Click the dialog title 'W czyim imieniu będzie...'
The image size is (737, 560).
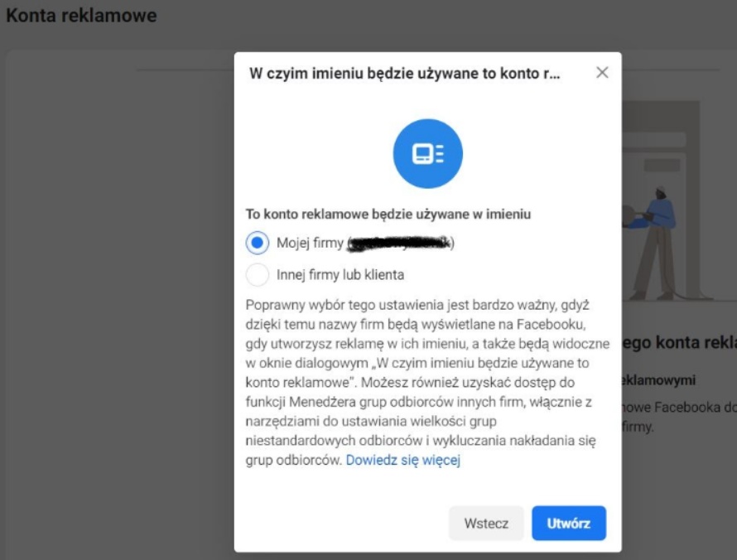pos(405,74)
